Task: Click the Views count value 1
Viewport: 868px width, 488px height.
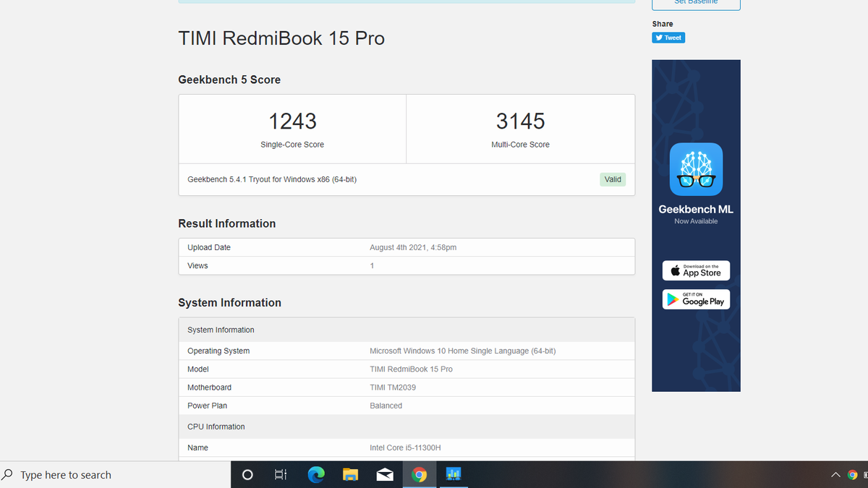Action: click(x=372, y=266)
